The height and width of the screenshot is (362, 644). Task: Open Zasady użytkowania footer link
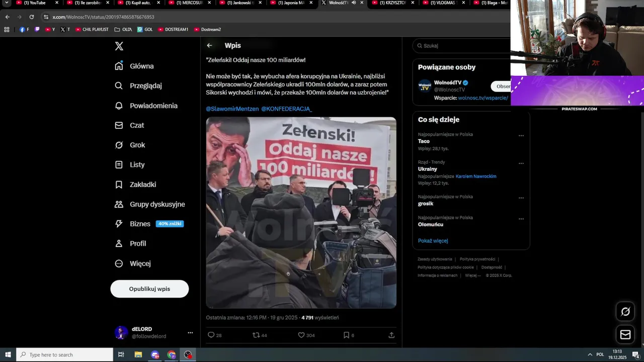[435, 259]
